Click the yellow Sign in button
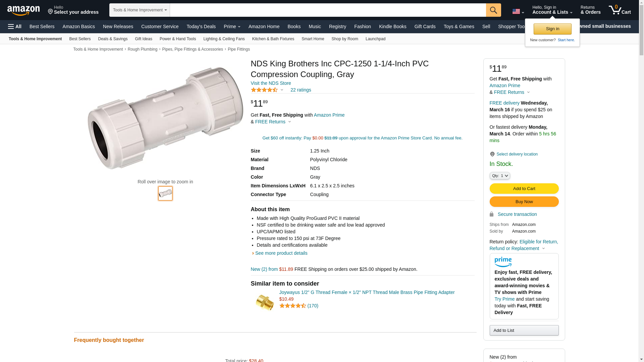The image size is (644, 362). point(552,29)
